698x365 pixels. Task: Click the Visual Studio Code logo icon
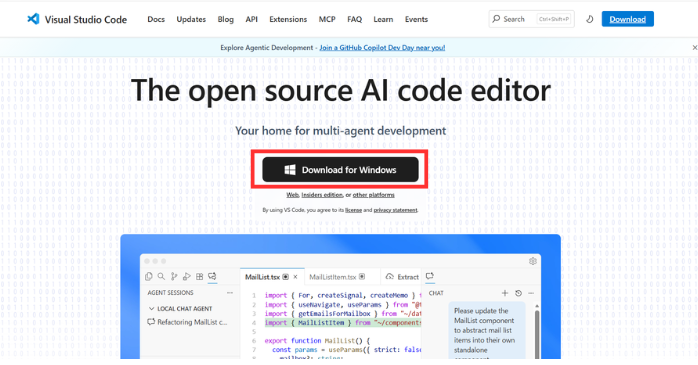click(x=33, y=19)
